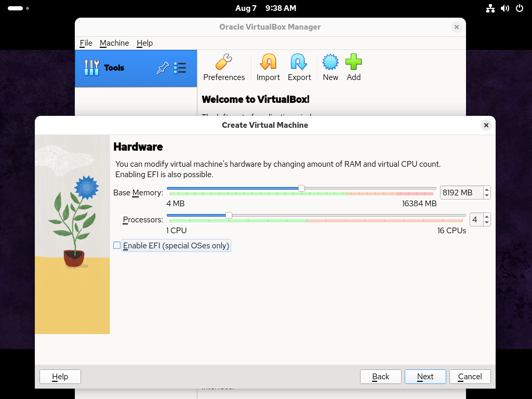
Task: Open the Preferences wrench icon
Action: point(224,62)
